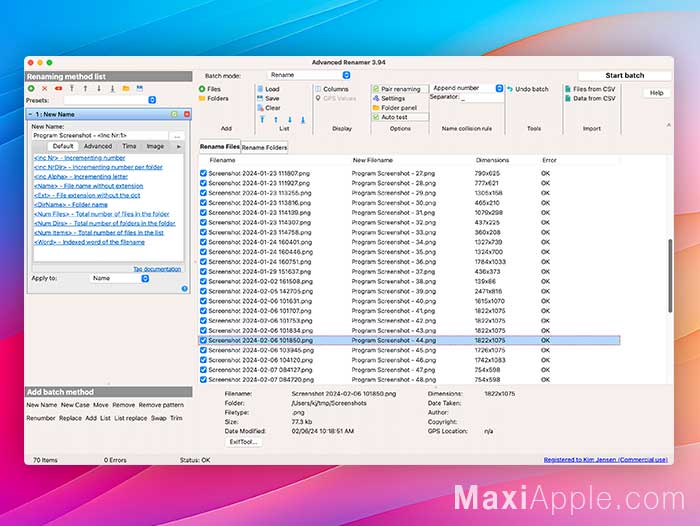700x526 pixels.
Task: Import Data from CSV
Action: click(x=590, y=98)
